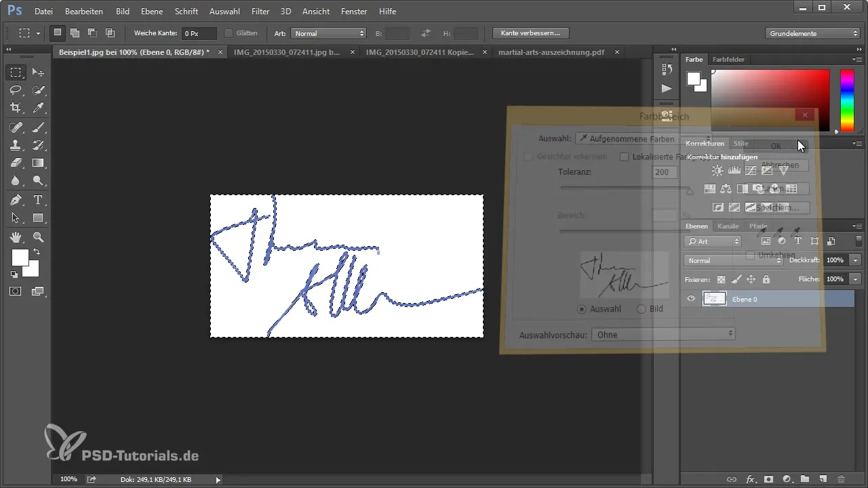Switch to the Farbfelder tab
The height and width of the screenshot is (488, 868).
point(728,60)
